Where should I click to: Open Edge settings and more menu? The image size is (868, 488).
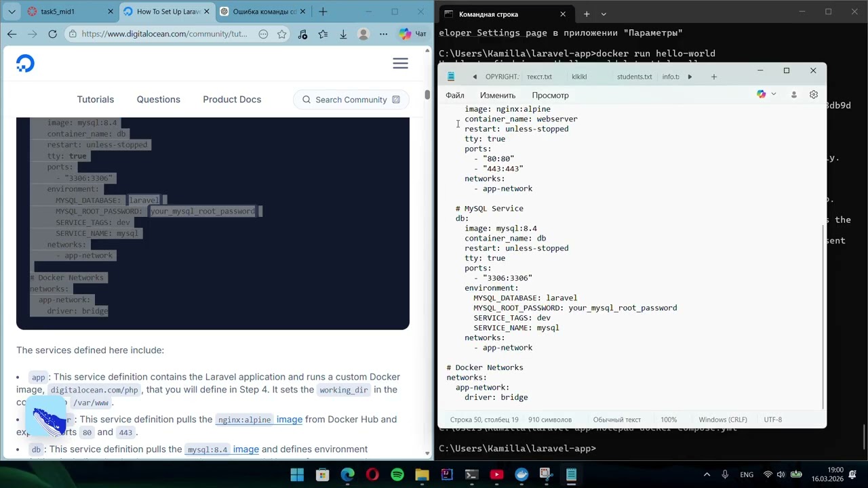384,34
